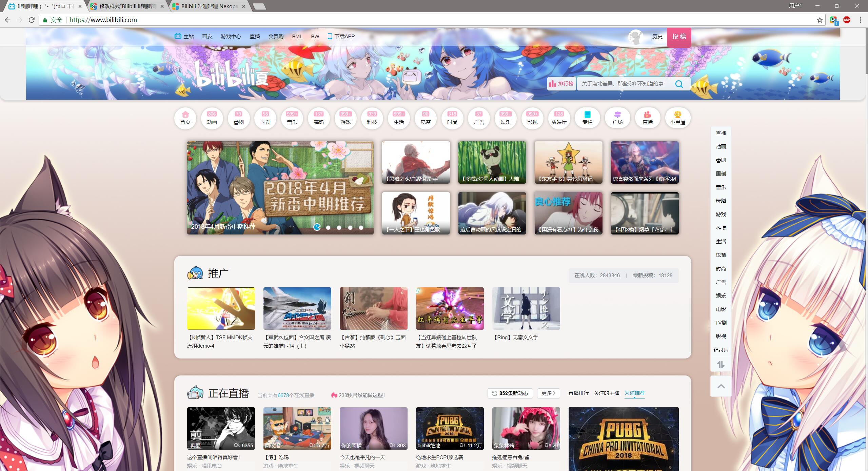Switch to the 关注的主播 tab
Image resolution: width=868 pixels, height=471 pixels.
pos(607,393)
